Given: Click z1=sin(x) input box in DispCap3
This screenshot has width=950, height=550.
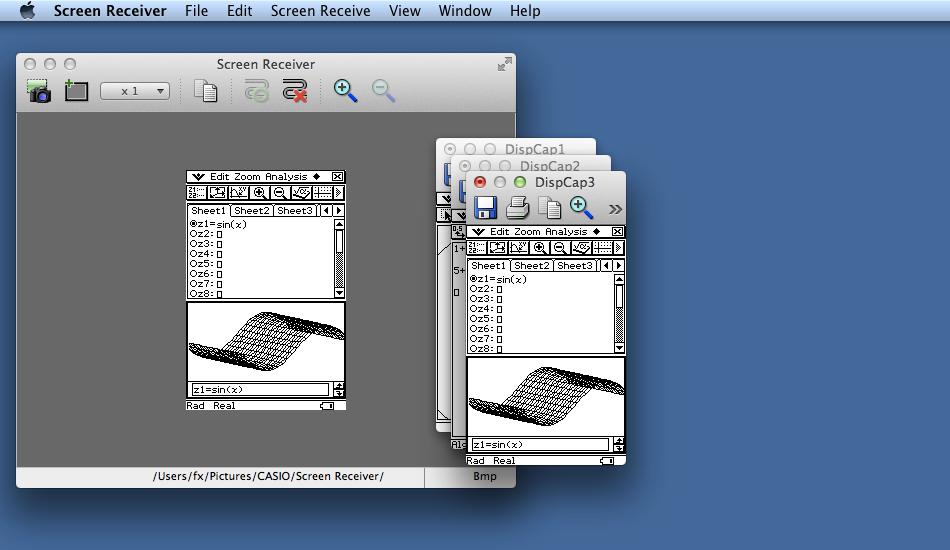Looking at the screenshot, I should [x=540, y=445].
